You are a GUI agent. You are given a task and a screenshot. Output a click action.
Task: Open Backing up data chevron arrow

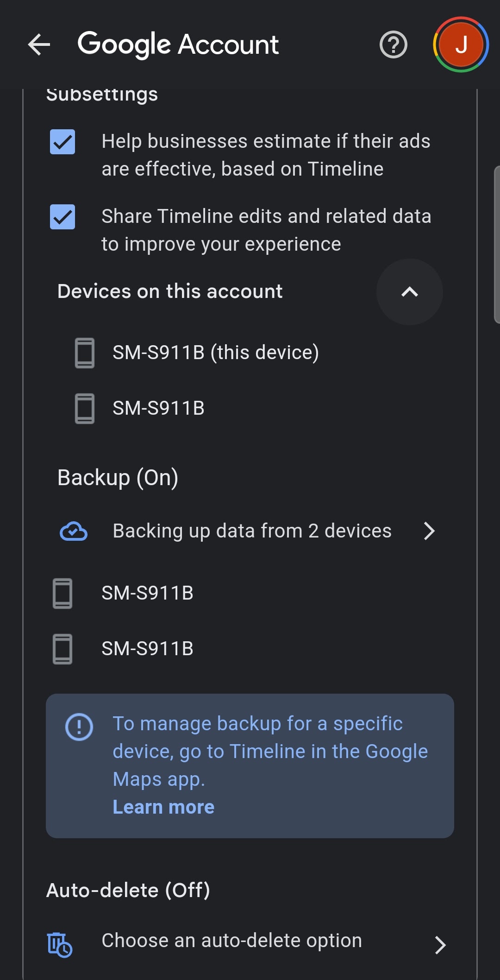(429, 531)
